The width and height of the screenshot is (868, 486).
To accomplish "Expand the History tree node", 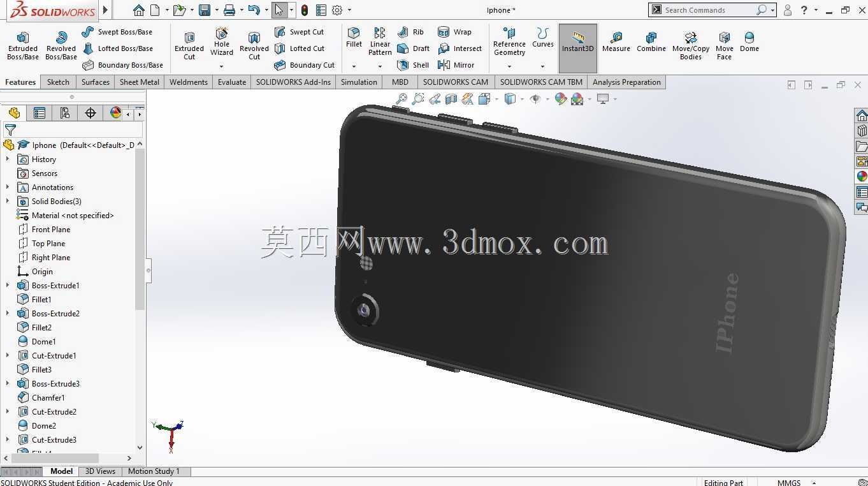I will (x=8, y=159).
